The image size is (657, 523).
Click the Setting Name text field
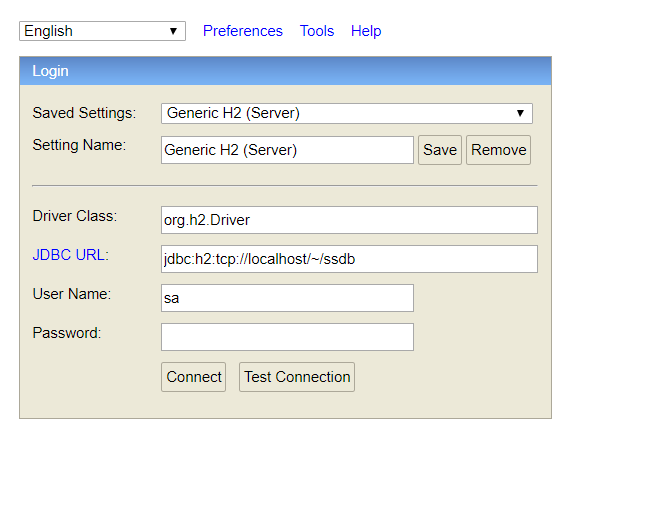pyautogui.click(x=287, y=150)
